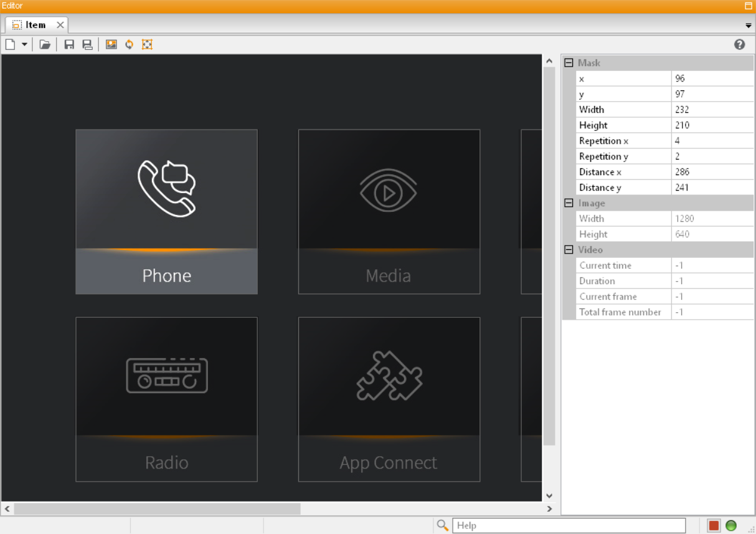This screenshot has height=534, width=756.
Task: Open the tab list dropdown arrow
Action: click(x=749, y=26)
